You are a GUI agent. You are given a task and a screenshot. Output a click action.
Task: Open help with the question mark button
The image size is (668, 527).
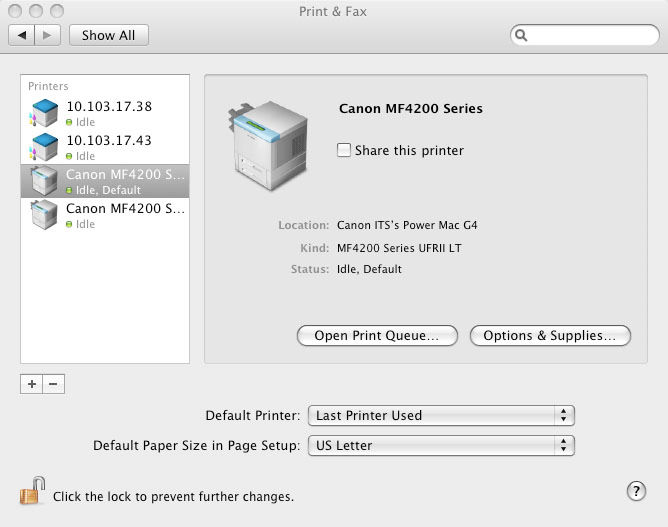point(636,491)
